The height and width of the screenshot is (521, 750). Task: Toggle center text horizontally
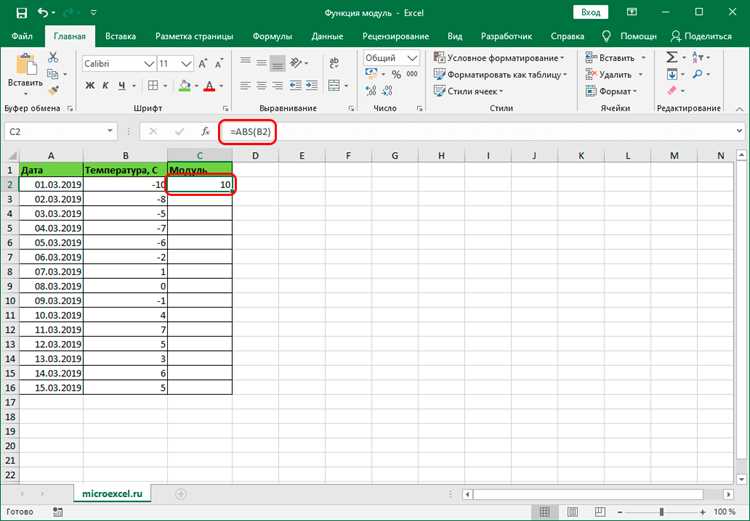(262, 86)
